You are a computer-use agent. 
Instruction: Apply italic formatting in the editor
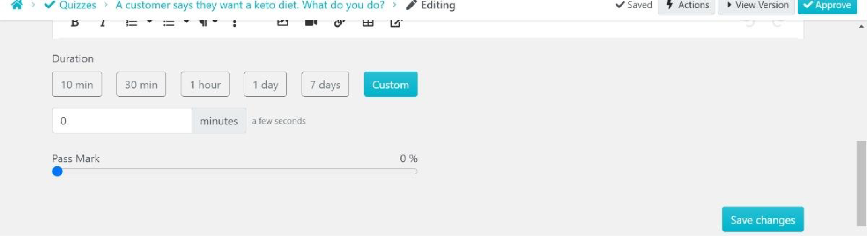(x=103, y=23)
